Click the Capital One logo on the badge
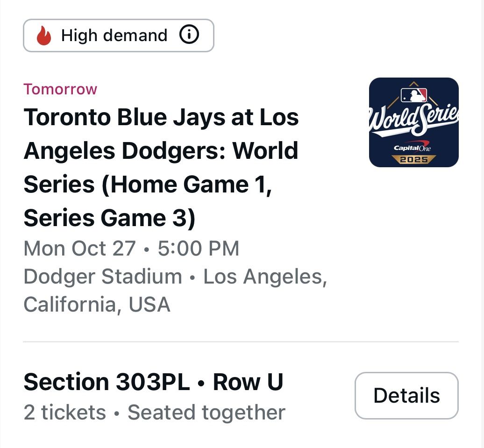Viewport: 484px width, 448px height. (x=413, y=146)
